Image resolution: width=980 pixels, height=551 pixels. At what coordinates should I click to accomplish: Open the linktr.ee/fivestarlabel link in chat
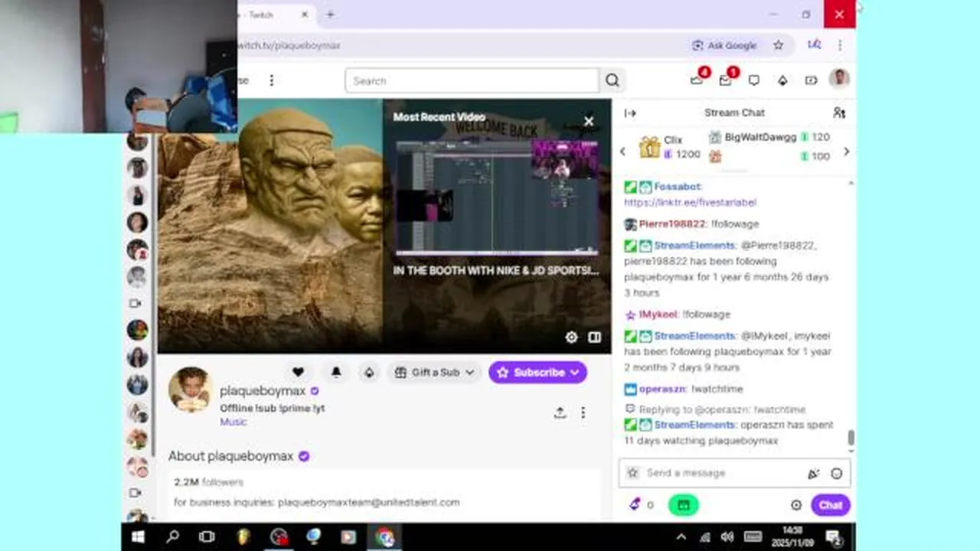point(690,203)
